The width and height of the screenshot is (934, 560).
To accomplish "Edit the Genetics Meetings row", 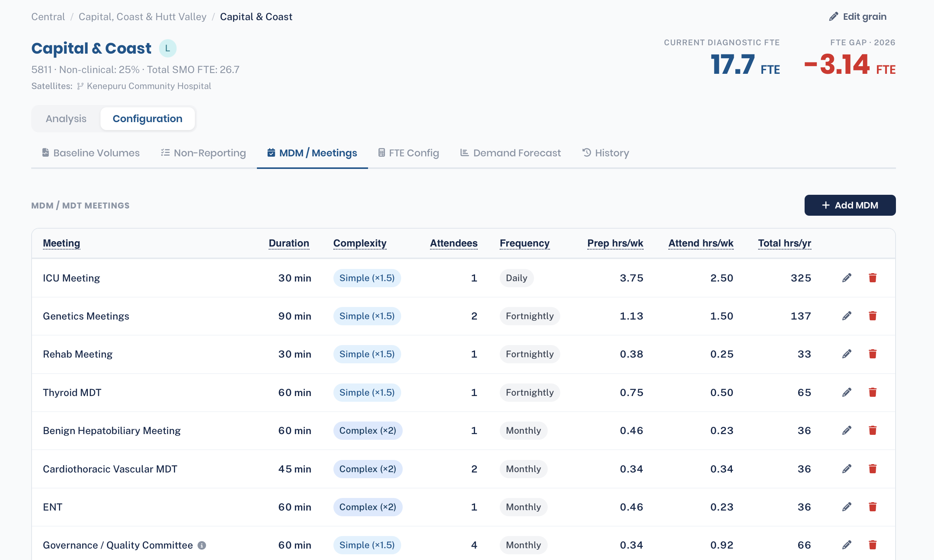I will tap(846, 316).
